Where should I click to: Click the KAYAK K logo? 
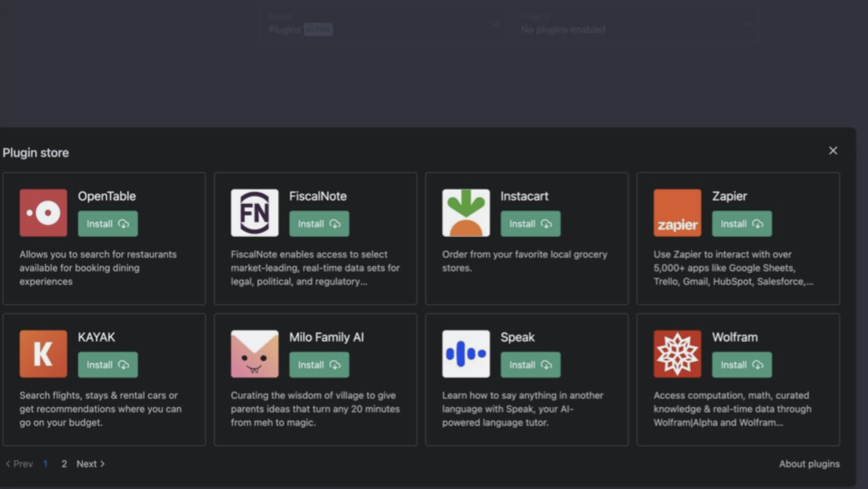tap(43, 354)
